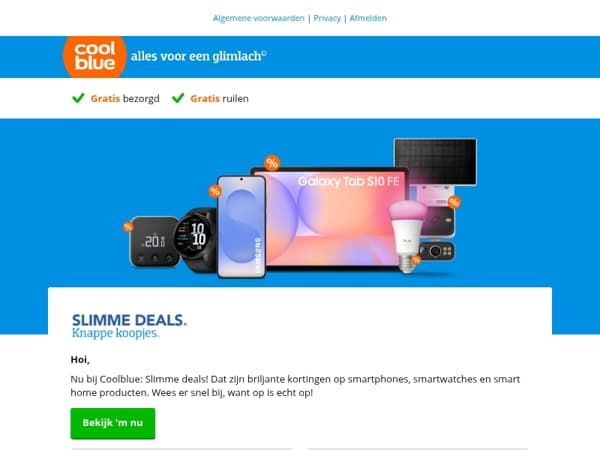The image size is (600, 450).
Task: Click the Afmelden unsubscribe link
Action: point(368,18)
